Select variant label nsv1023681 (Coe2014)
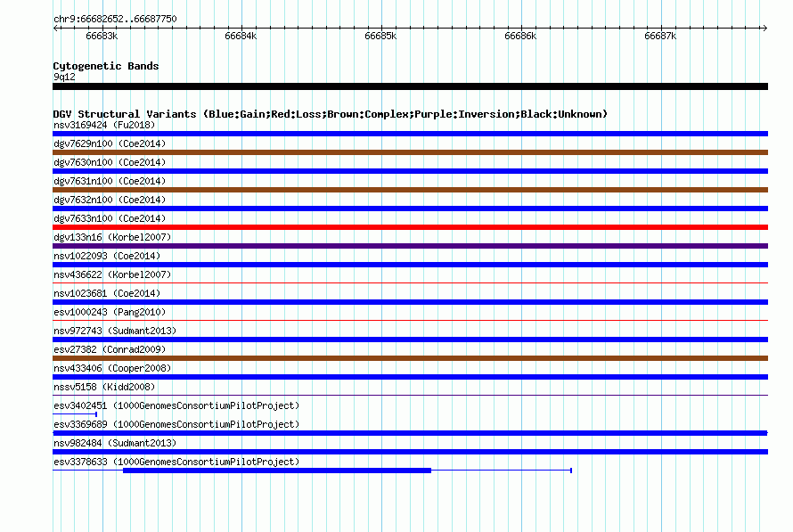The height and width of the screenshot is (532, 793). tap(107, 293)
